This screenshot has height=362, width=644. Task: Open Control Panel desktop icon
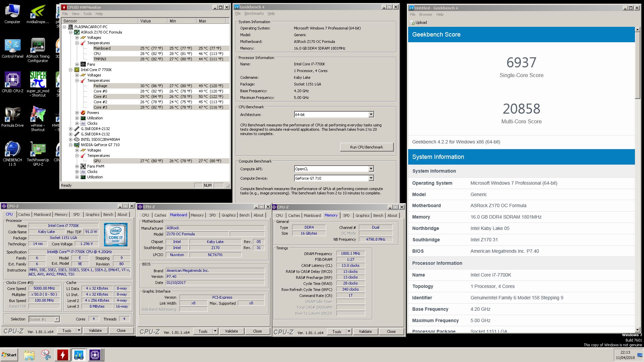point(12,49)
